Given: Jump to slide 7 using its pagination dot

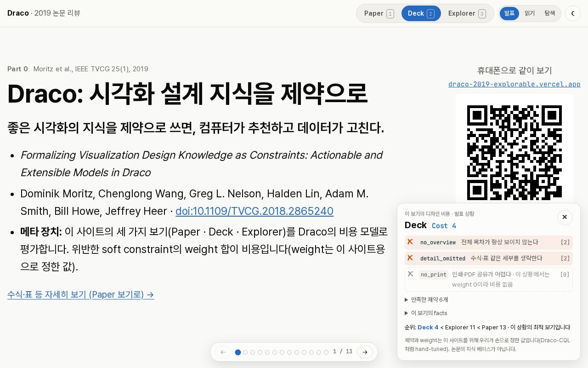Looking at the screenshot, I should (282, 352).
